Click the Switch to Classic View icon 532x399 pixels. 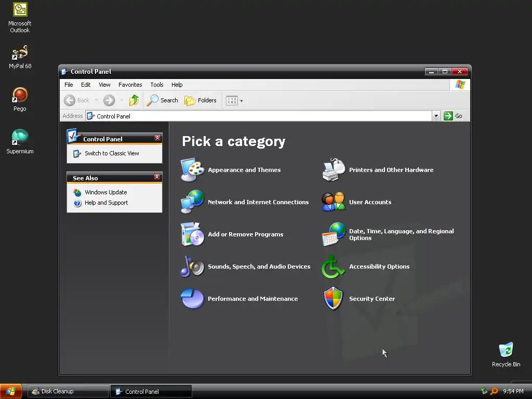[77, 153]
